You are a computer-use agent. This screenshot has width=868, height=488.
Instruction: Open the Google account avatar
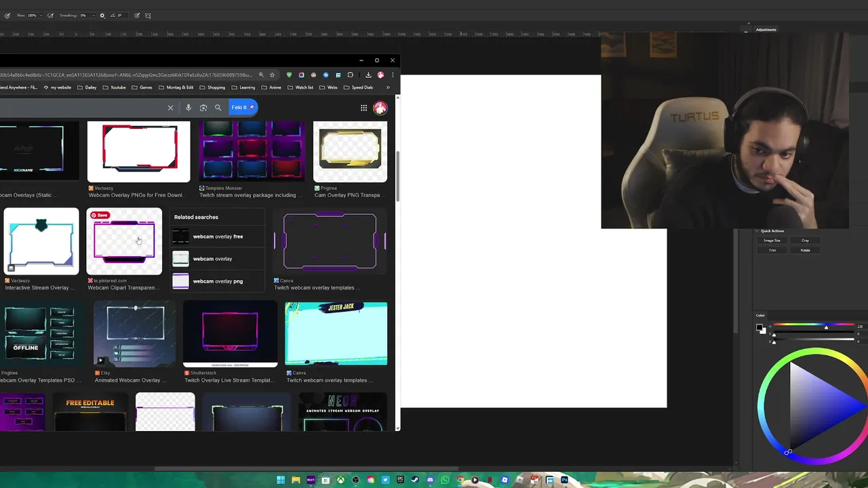click(x=380, y=108)
